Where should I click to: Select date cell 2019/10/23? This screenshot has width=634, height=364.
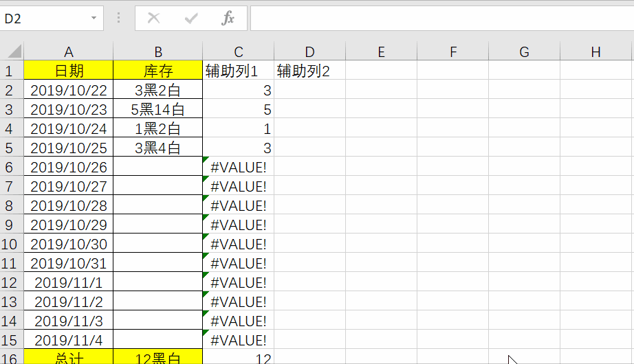click(68, 109)
